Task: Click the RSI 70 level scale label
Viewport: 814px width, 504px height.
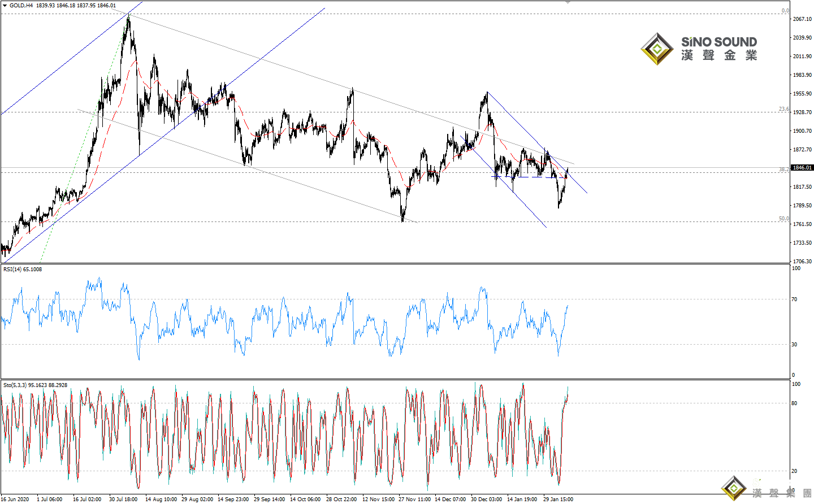Action: pyautogui.click(x=795, y=299)
